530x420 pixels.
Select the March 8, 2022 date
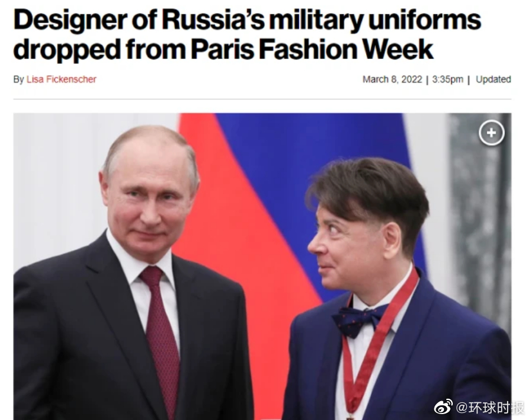[x=393, y=80]
